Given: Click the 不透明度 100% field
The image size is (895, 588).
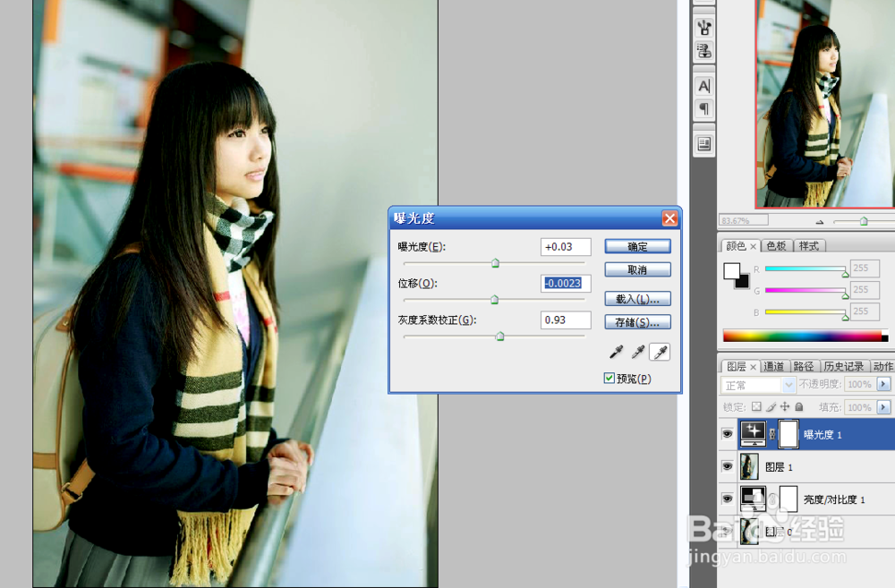Looking at the screenshot, I should [859, 384].
